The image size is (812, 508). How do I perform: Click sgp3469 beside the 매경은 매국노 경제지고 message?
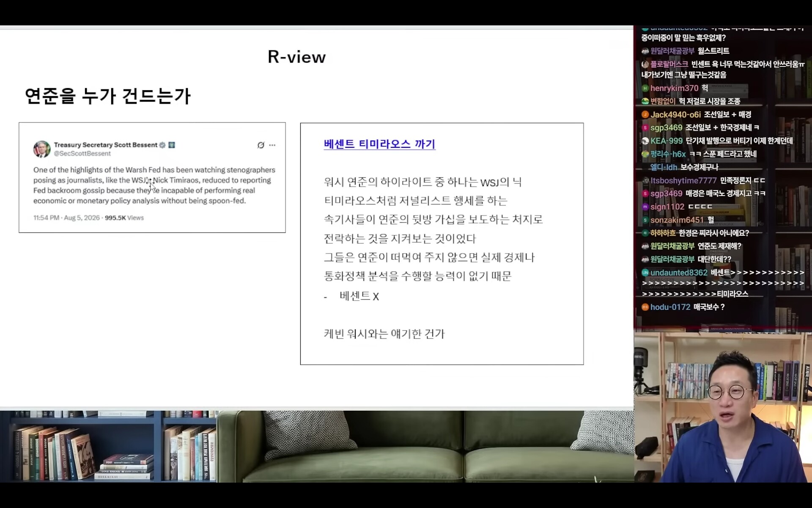coord(666,194)
